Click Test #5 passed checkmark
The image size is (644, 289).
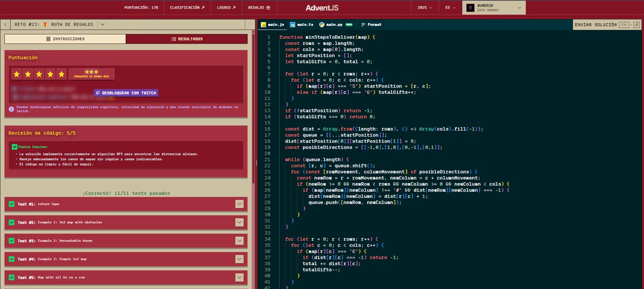coord(11,278)
